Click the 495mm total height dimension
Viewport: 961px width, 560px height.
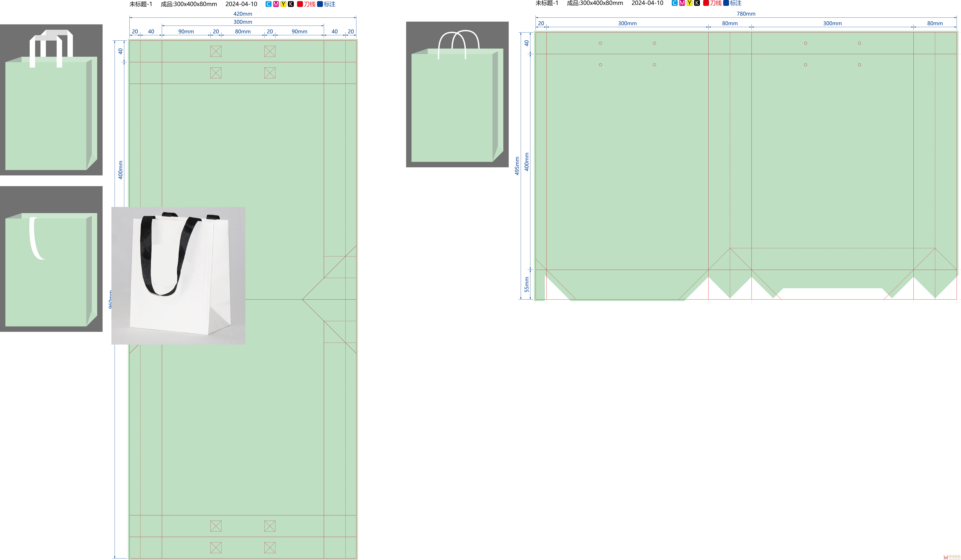click(x=517, y=166)
